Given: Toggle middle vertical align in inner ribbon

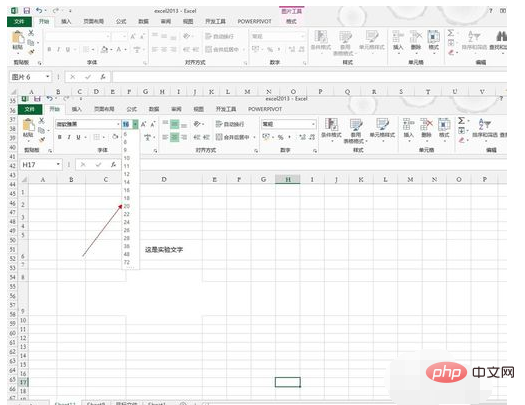Looking at the screenshot, I should pyautogui.click(x=174, y=125).
